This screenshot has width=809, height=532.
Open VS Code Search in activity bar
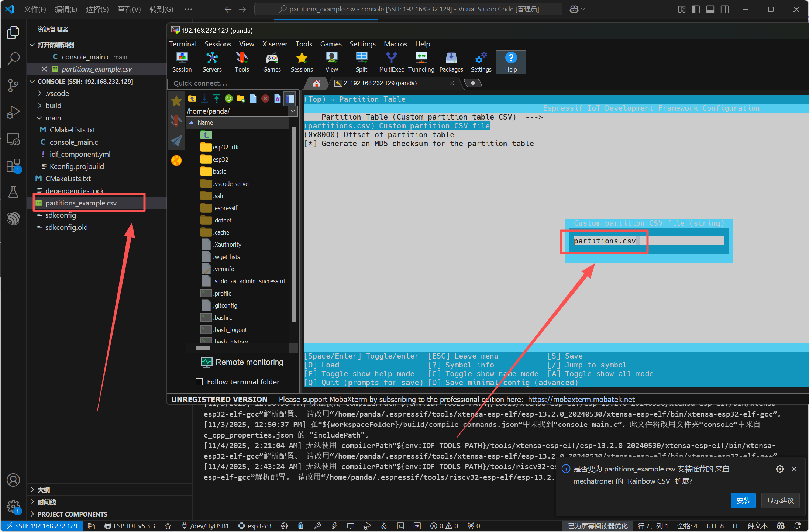(x=13, y=59)
